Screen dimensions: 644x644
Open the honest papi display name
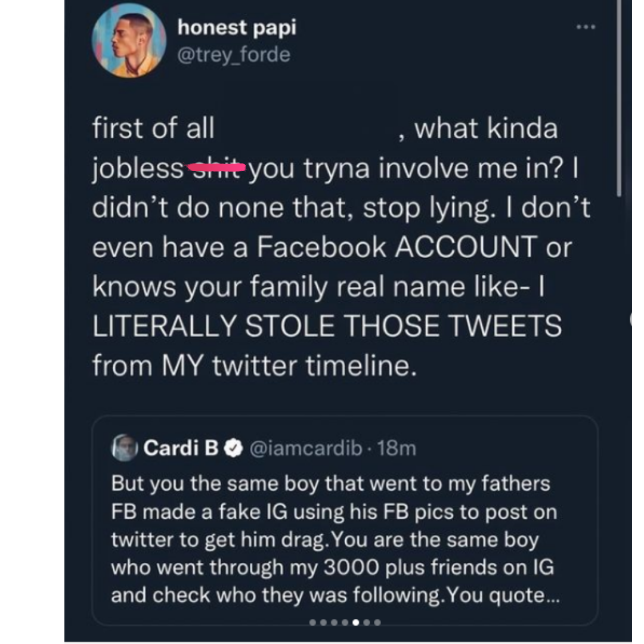pyautogui.click(x=237, y=27)
